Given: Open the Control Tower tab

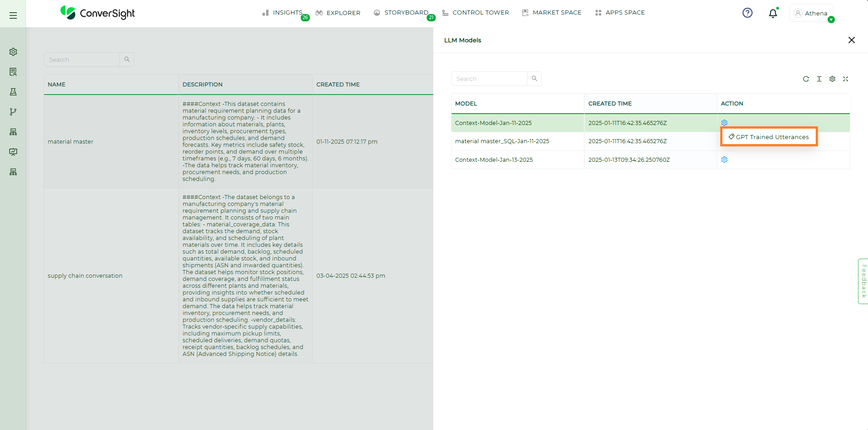Looking at the screenshot, I should 475,13.
